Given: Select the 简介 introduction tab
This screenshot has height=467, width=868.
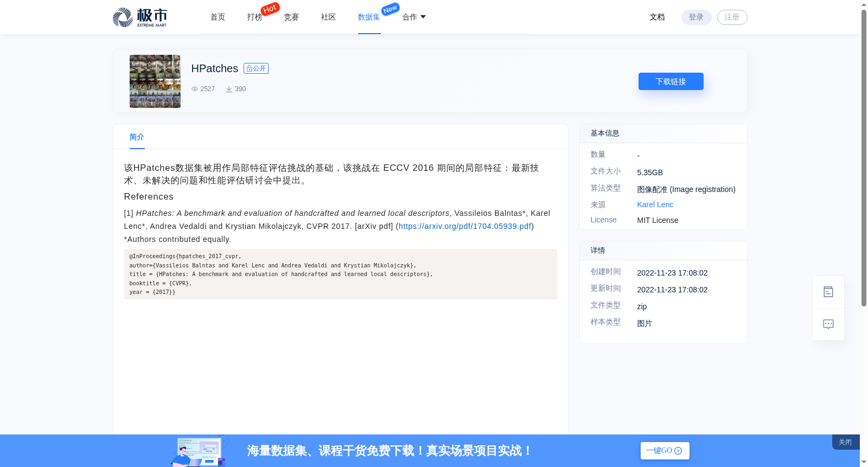Looking at the screenshot, I should tap(137, 137).
